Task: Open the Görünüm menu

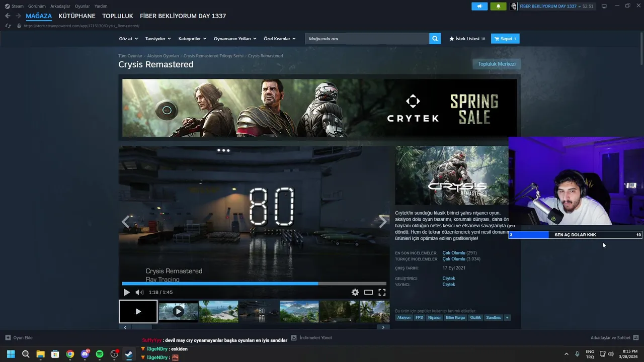Action: point(37,6)
